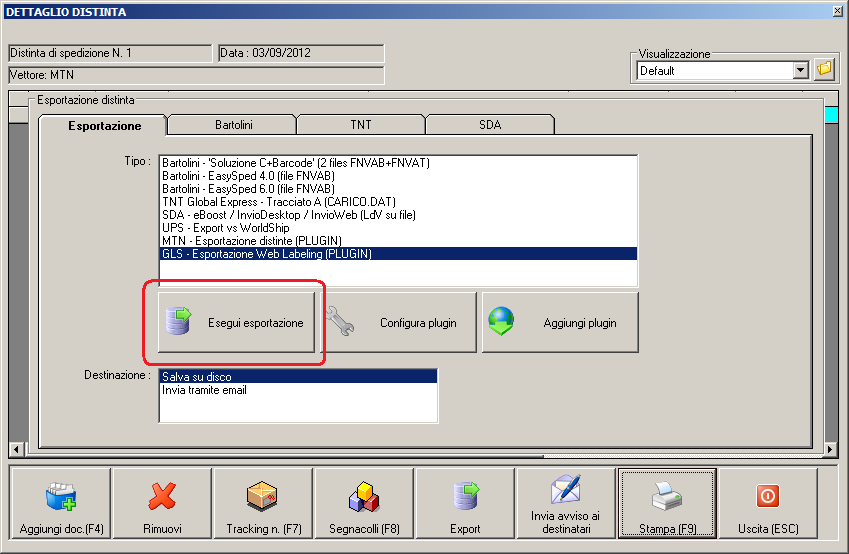Click the red X Rimuovi icon

point(162,496)
